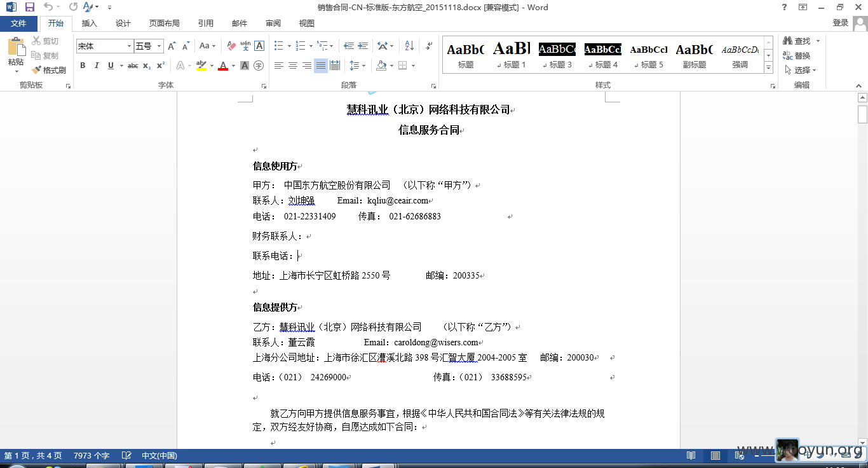Switch to the 页面布局 (Page Layout) tab

click(x=165, y=23)
